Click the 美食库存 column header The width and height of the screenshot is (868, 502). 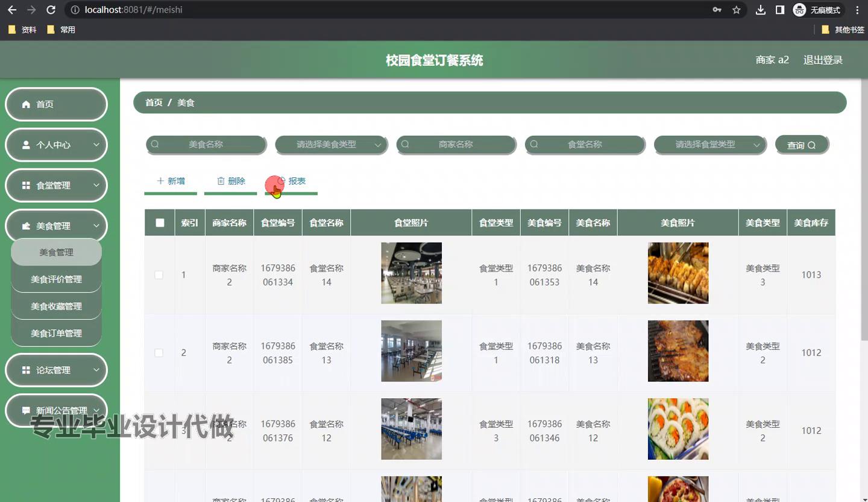pos(811,223)
